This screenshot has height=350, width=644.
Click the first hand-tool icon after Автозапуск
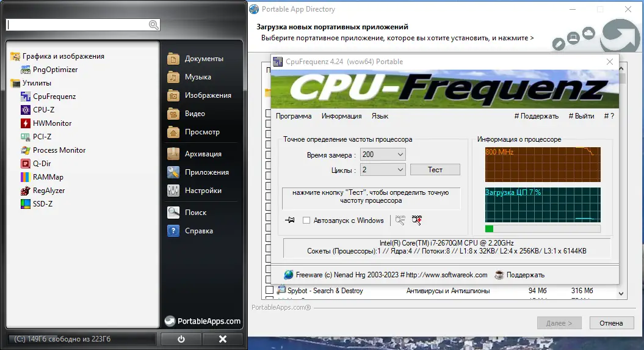click(400, 220)
